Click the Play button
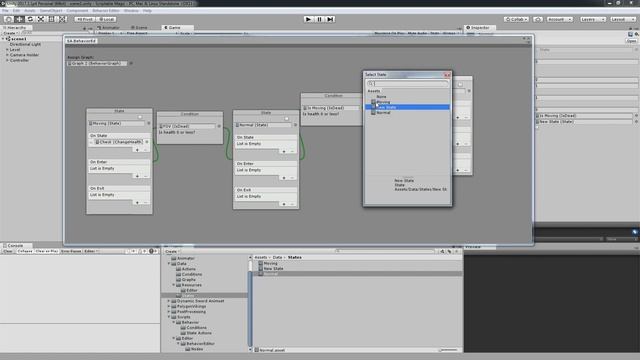Screen dimensions: 640x360 point(309,19)
